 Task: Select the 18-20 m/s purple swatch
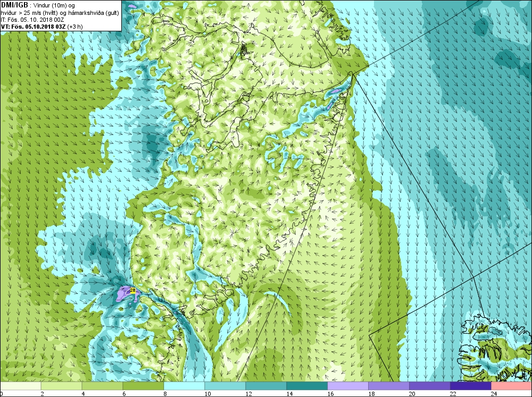pos(389,386)
